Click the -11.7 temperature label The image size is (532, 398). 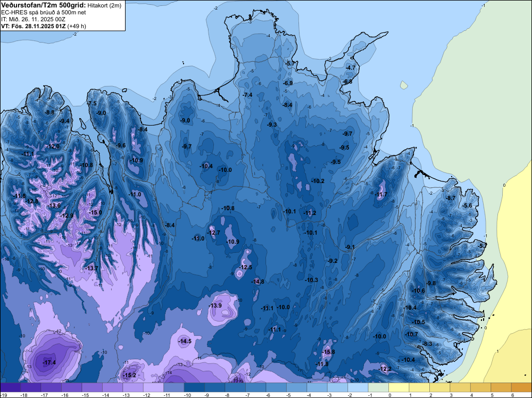[381, 194]
